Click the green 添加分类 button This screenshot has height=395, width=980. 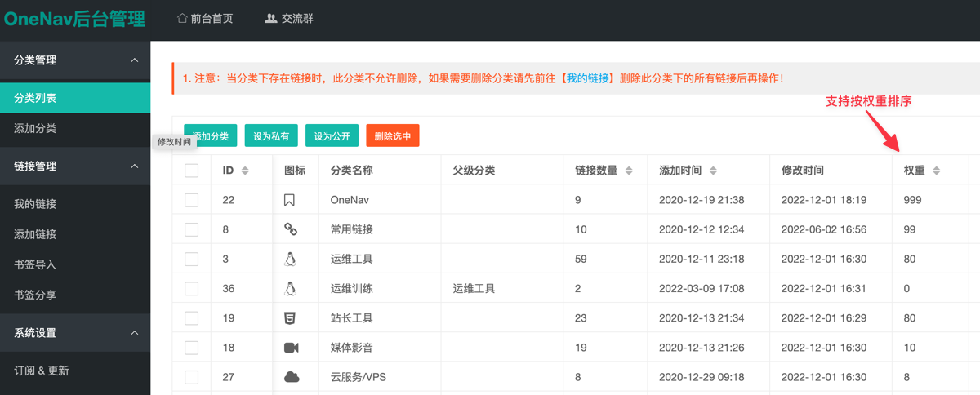click(x=210, y=136)
